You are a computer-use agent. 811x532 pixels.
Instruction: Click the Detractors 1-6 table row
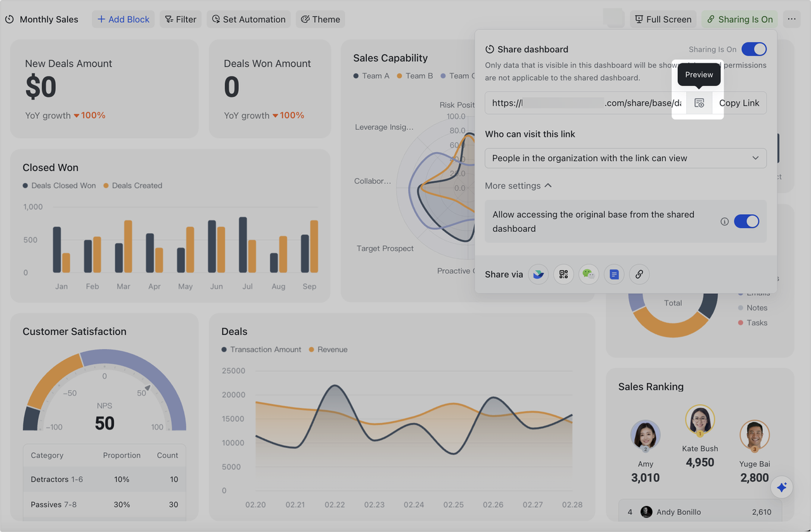[x=105, y=479]
